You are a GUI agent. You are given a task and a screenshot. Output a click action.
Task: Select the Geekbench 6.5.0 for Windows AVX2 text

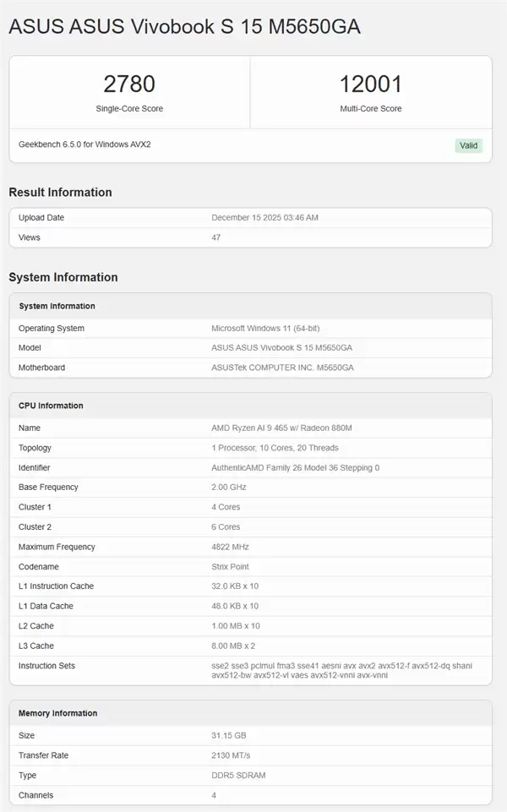coord(84,144)
